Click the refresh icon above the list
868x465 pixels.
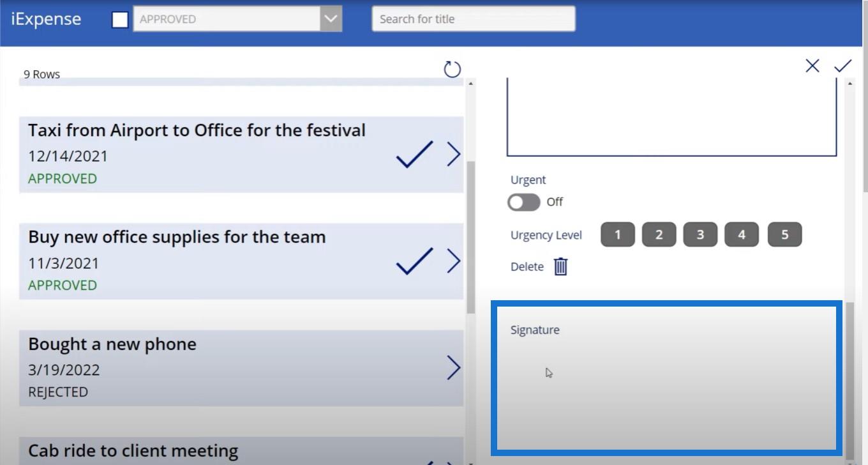pyautogui.click(x=452, y=69)
